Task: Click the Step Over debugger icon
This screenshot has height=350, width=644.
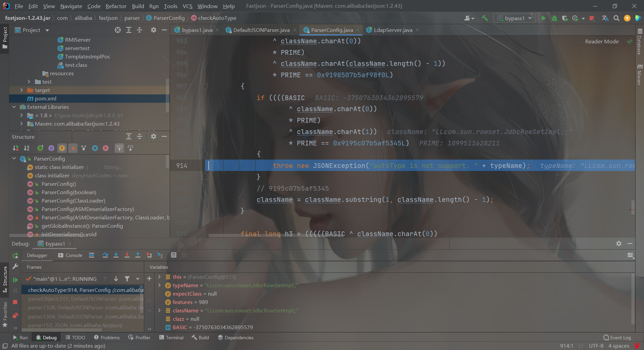Action: tap(105, 255)
